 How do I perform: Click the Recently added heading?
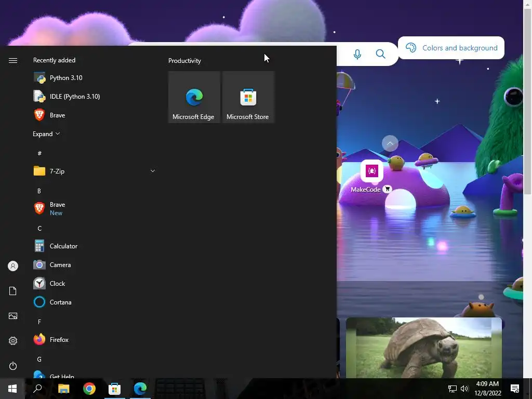54,60
